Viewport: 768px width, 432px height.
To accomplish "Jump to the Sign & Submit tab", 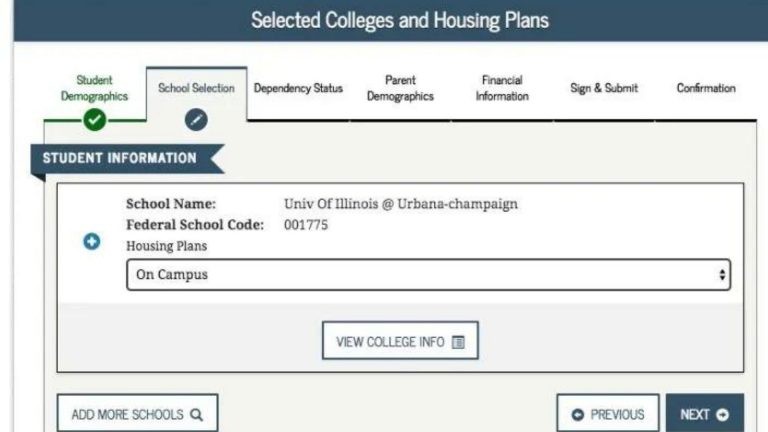I will tap(604, 88).
